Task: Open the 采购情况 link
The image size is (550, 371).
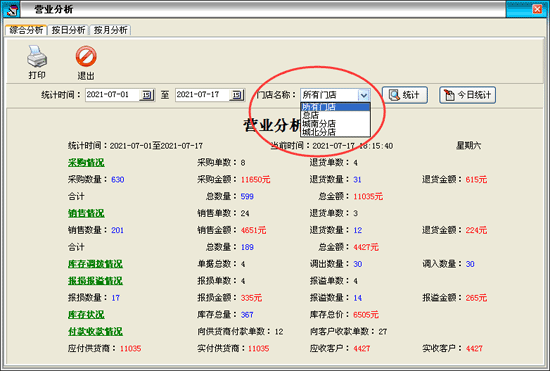Action: pos(86,163)
